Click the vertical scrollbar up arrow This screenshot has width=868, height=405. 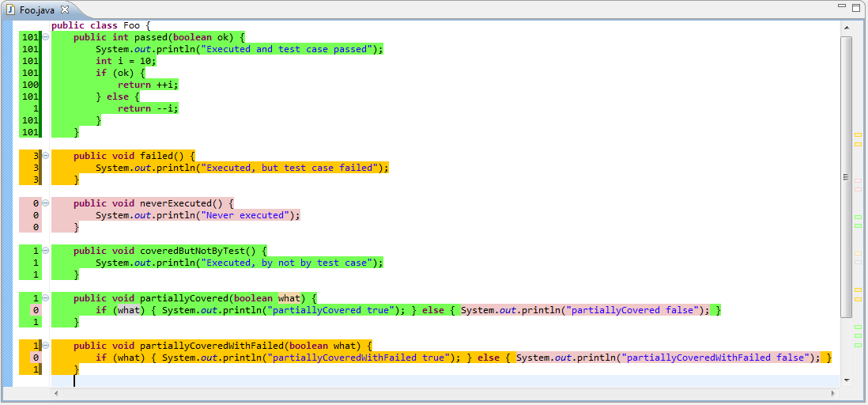[846, 28]
